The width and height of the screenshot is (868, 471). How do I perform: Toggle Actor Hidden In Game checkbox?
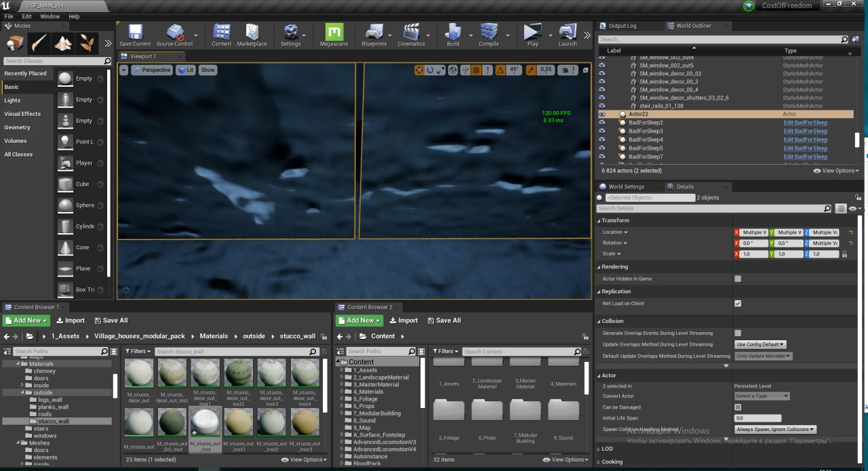pos(738,279)
